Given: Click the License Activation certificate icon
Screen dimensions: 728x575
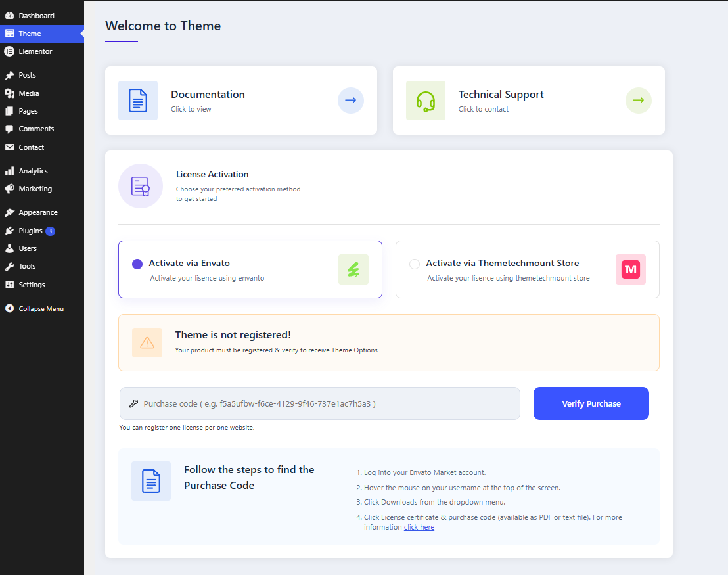Looking at the screenshot, I should (141, 186).
